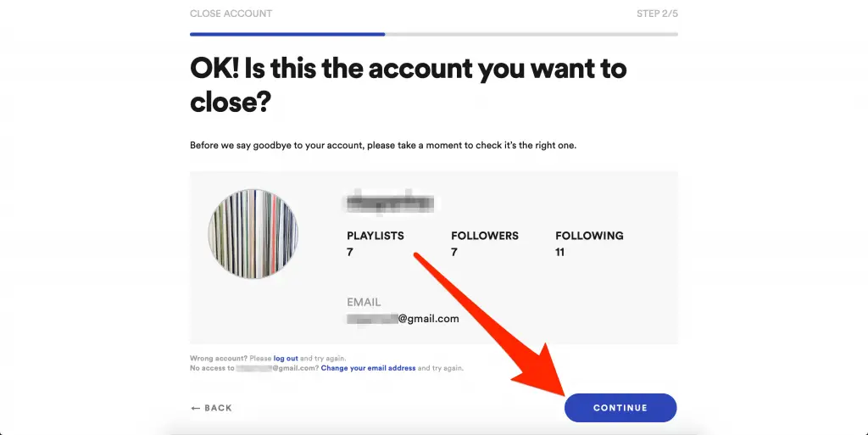Select the blurred account username

point(390,202)
